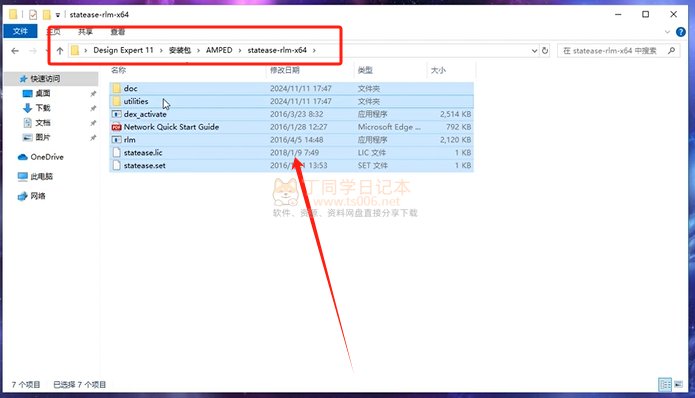Switch to details view layout icon
Screen dimensions: 695x398
(x=665, y=384)
